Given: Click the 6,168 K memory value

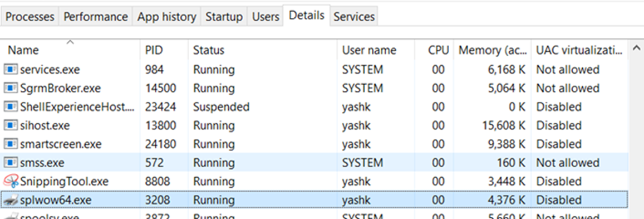Looking at the screenshot, I should (506, 70).
